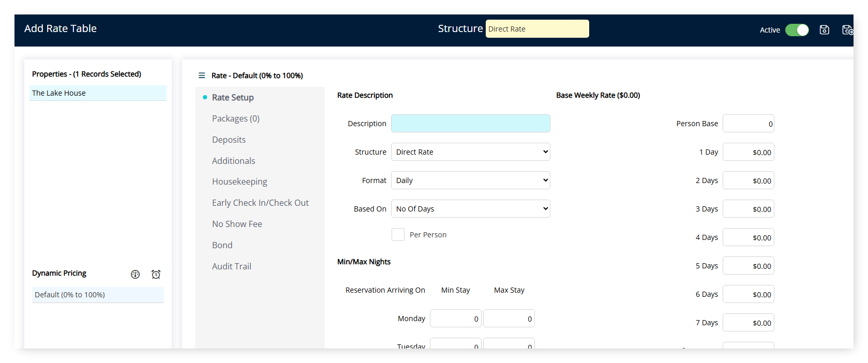868x363 pixels.
Task: Select Early Check In/Check Out tab
Action: point(260,203)
